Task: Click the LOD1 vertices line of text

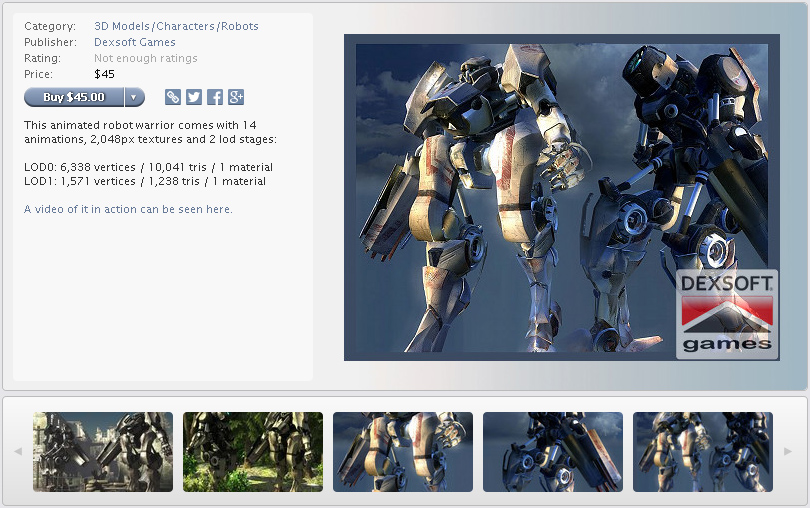Action: pos(145,181)
